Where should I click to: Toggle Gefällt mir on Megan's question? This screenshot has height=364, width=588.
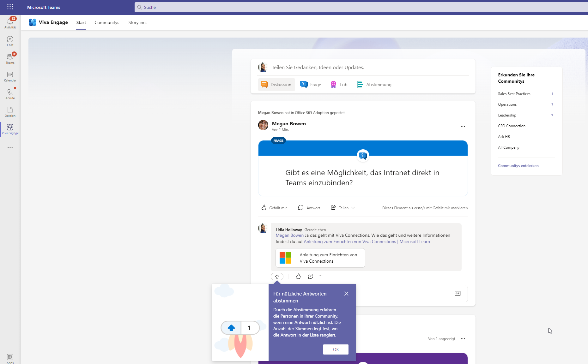pos(274,208)
